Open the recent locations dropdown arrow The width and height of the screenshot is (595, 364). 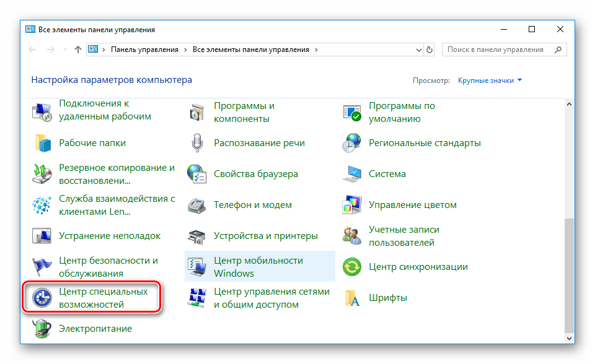(x=65, y=50)
